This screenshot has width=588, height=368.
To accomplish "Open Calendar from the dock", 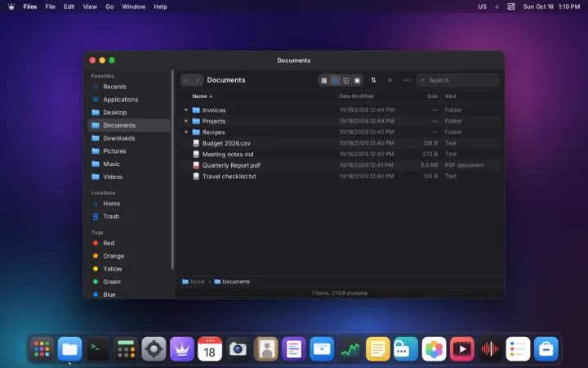I will click(210, 349).
